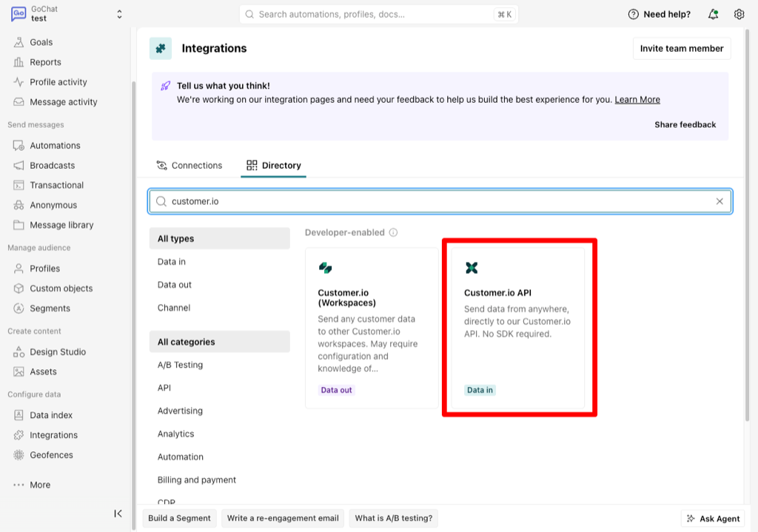Open settings via the gear icon
Screen dimensions: 758x532
(x=739, y=14)
